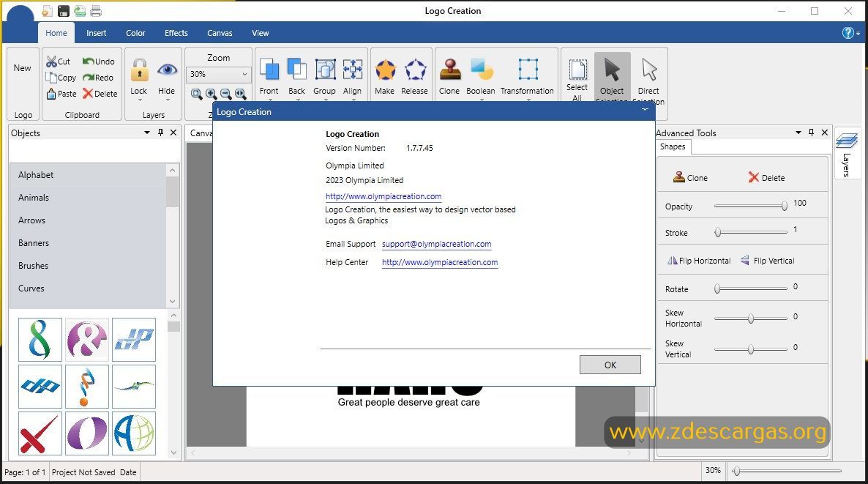Group the selected objects
Image resolution: width=868 pixels, height=484 pixels.
324,78
